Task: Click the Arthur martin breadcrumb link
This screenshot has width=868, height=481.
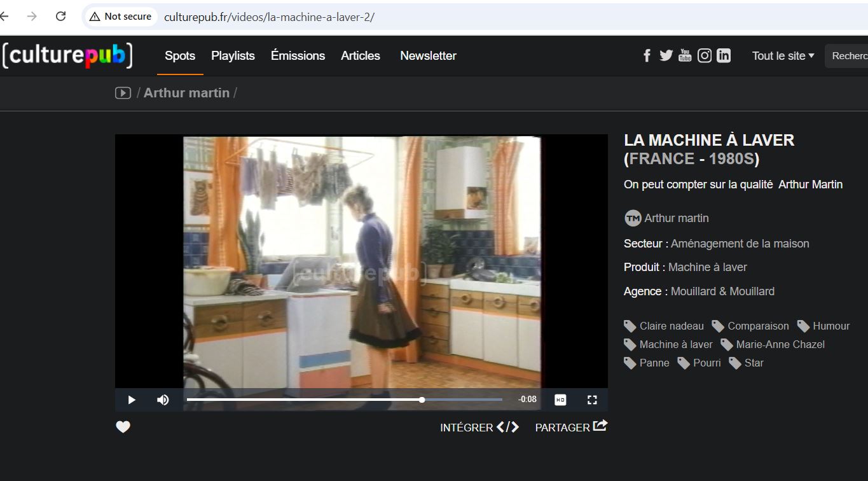Action: [186, 93]
